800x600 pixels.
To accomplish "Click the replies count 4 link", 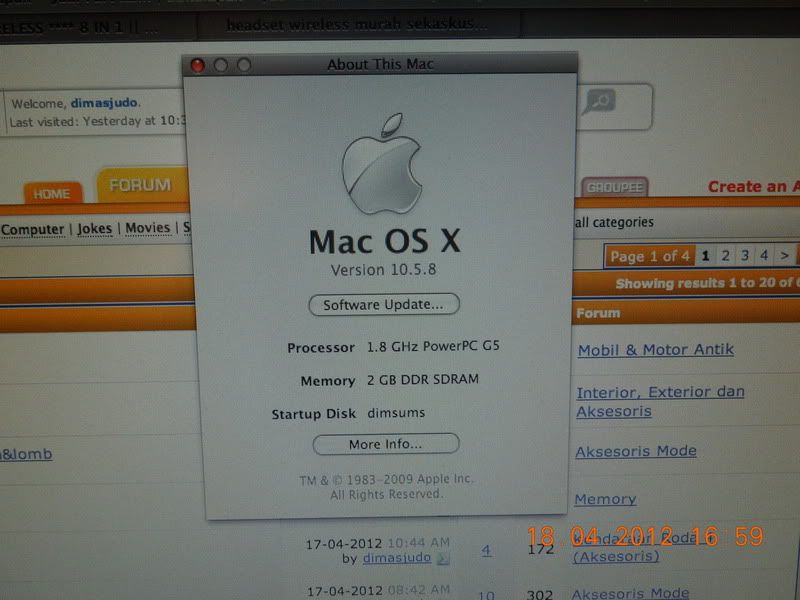I will tap(486, 550).
